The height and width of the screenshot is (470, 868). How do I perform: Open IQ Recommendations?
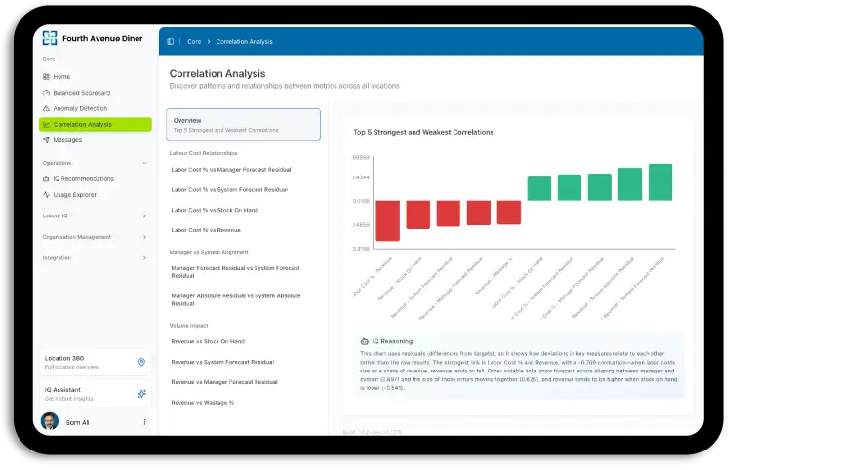click(83, 179)
